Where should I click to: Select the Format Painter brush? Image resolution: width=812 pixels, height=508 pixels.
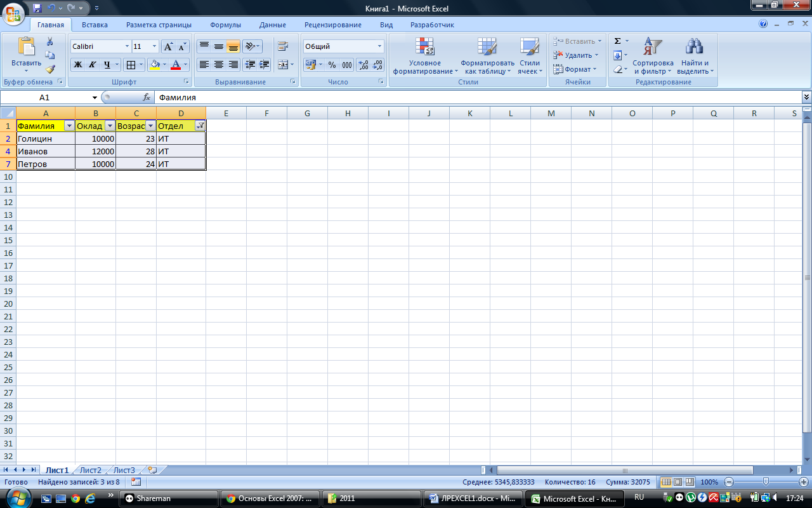click(50, 69)
